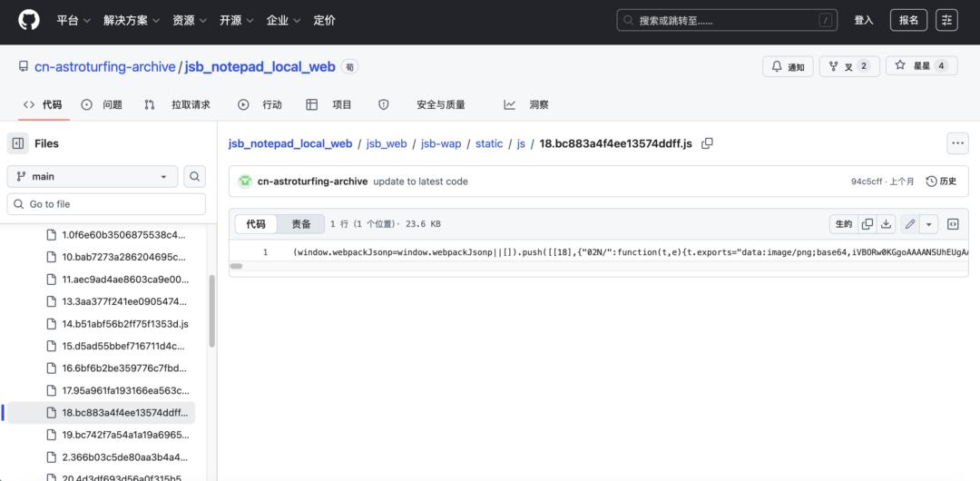Open the three-dot more options menu
The image size is (980, 481).
coord(957,143)
